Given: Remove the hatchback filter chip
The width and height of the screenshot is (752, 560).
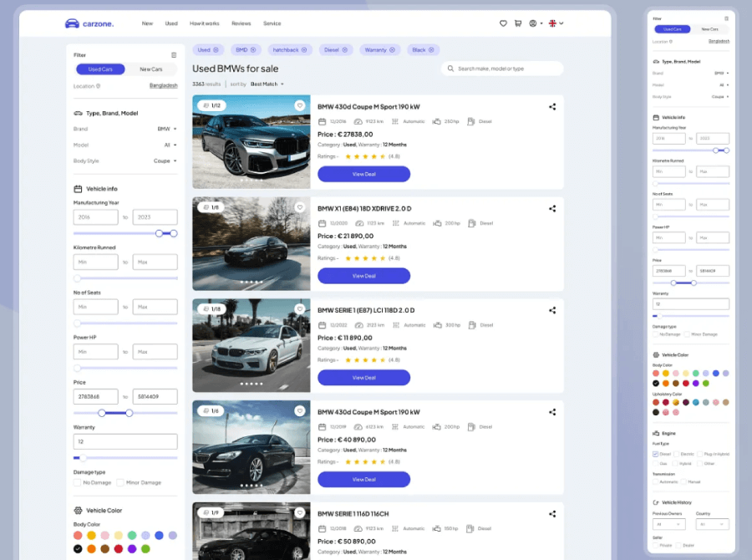Looking at the screenshot, I should [x=304, y=50].
